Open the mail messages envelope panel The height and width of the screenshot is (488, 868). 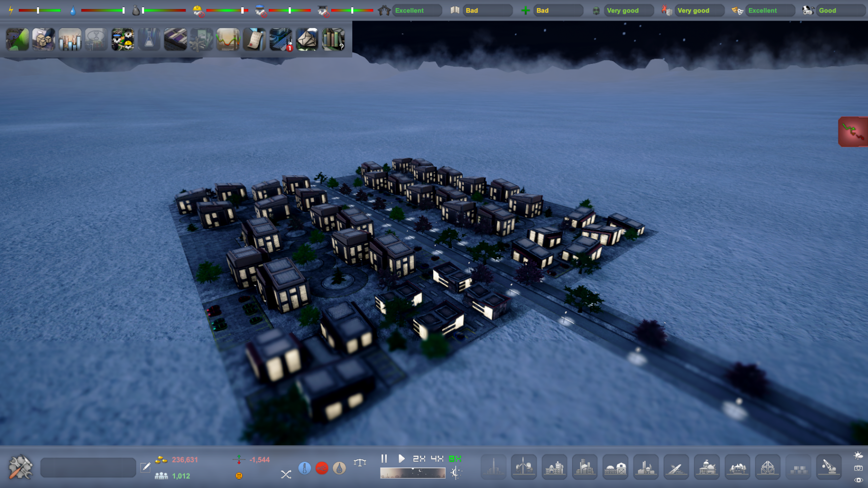coord(307,39)
